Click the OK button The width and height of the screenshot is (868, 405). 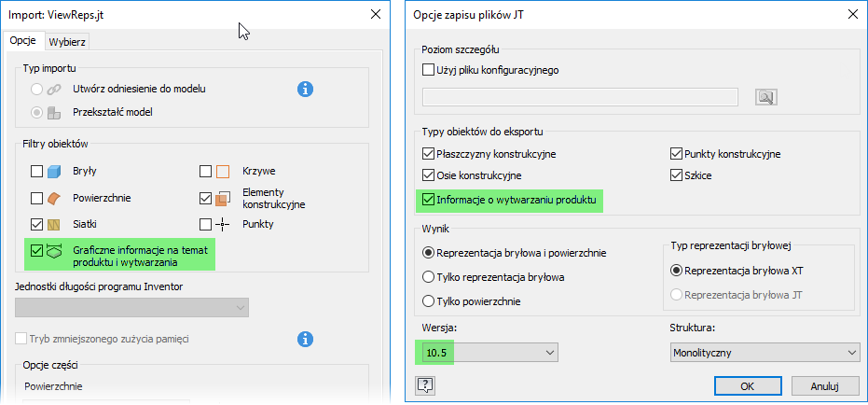pyautogui.click(x=747, y=385)
